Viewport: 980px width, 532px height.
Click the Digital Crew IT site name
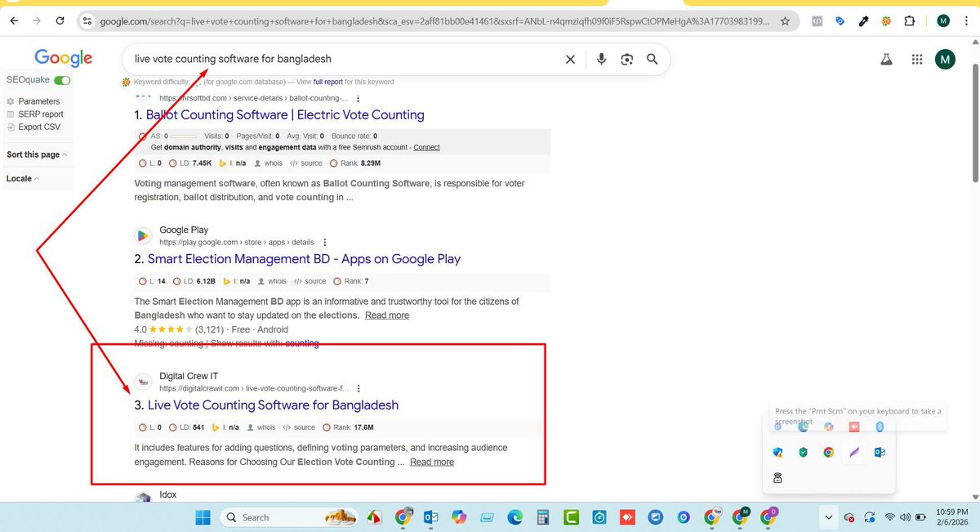pos(189,377)
